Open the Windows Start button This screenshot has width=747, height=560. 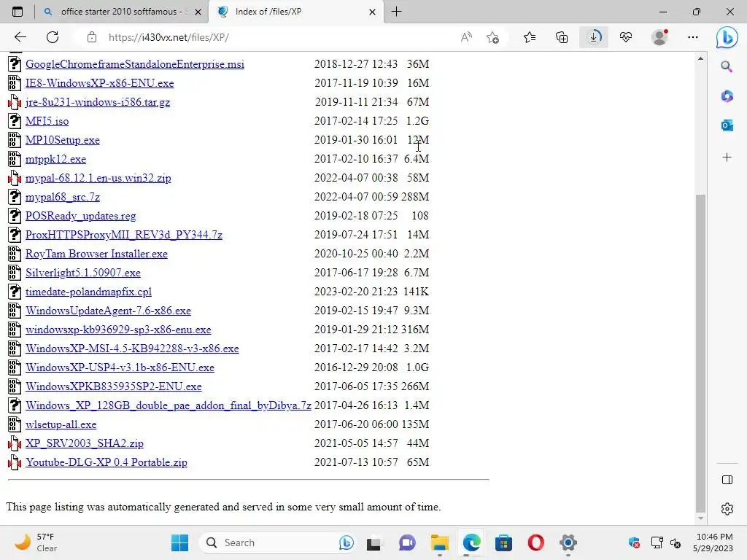point(179,542)
